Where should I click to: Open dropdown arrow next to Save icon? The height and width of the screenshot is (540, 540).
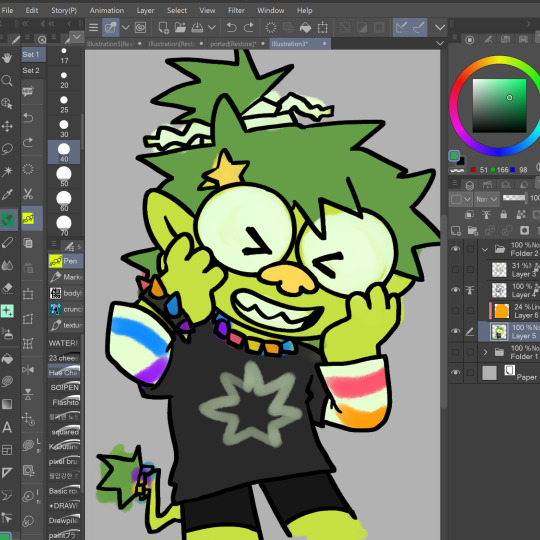coord(212,27)
